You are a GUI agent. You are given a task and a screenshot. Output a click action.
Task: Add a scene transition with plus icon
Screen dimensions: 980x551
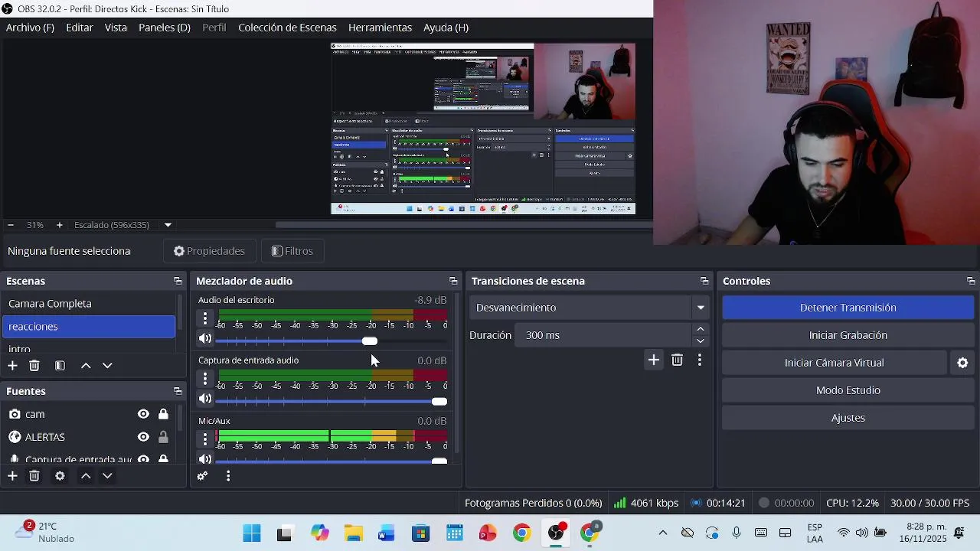[653, 360]
